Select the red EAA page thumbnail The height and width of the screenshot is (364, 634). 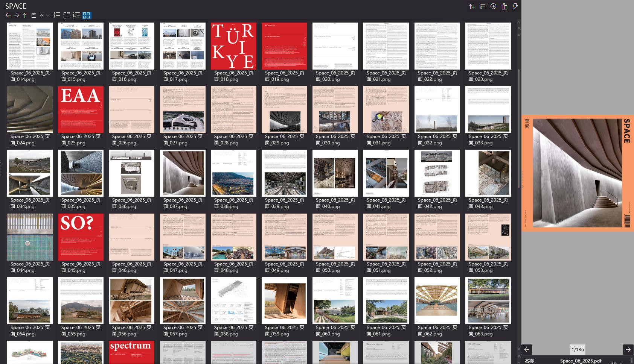[x=81, y=109]
